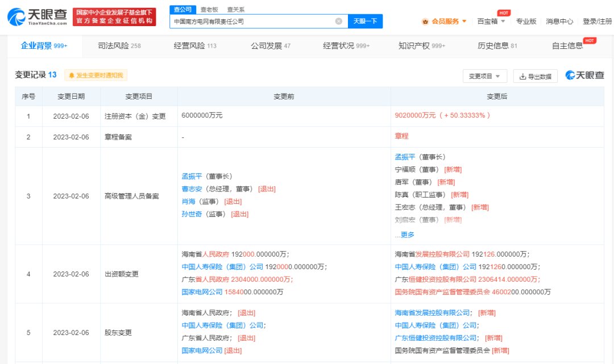Image resolution: width=614 pixels, height=364 pixels.
Task: Select the 历史信息 tab
Action: pyautogui.click(x=497, y=46)
